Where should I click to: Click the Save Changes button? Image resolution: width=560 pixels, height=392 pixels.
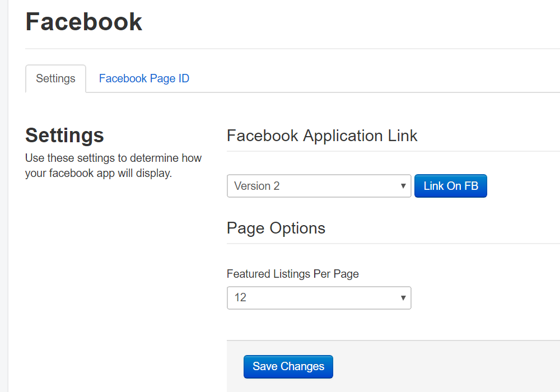click(288, 367)
